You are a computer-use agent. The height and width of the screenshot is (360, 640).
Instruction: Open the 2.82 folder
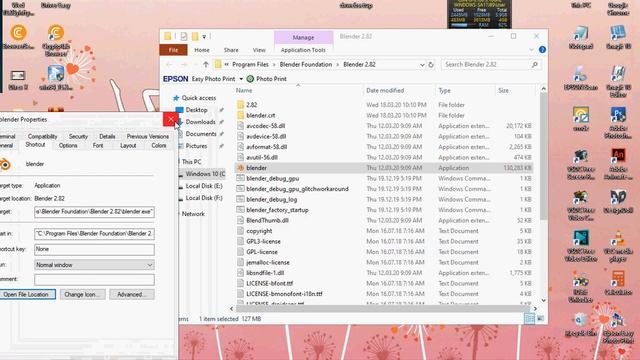pos(251,105)
